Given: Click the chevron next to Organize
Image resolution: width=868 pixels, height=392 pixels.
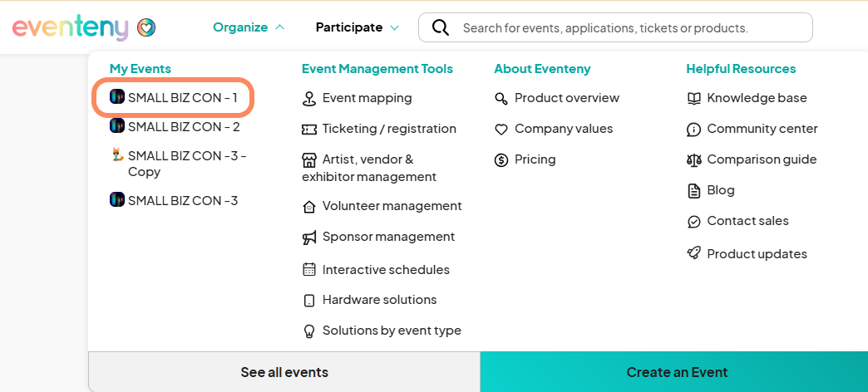Looking at the screenshot, I should pos(279,27).
